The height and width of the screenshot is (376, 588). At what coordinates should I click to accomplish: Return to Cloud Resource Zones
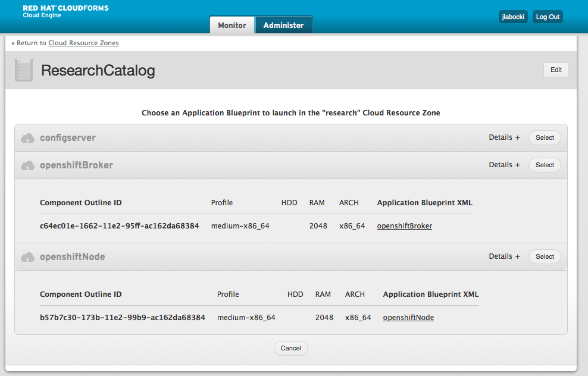coord(83,43)
